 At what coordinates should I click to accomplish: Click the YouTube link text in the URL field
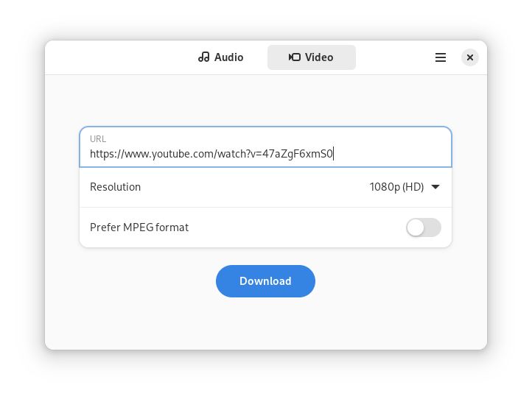[211, 154]
